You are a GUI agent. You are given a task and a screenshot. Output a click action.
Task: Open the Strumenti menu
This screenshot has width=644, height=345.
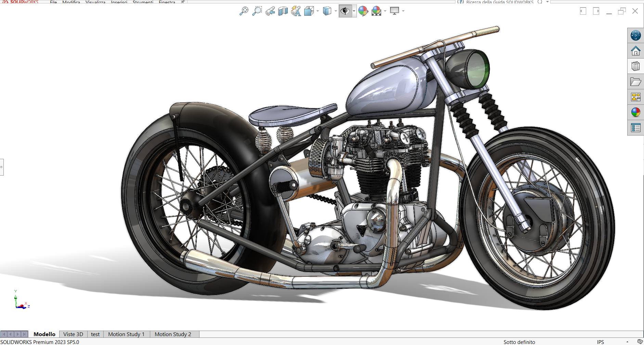click(143, 2)
